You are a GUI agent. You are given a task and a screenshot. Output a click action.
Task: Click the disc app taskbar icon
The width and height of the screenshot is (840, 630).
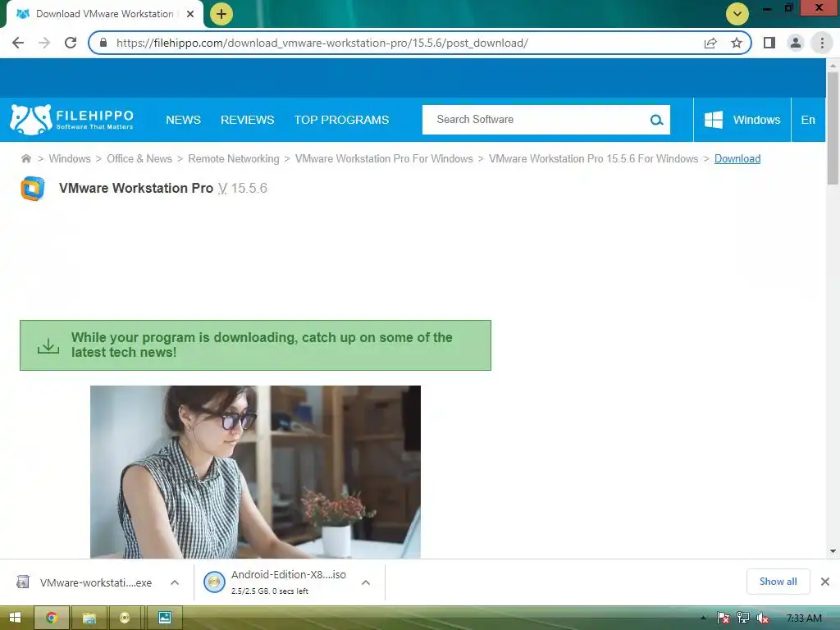(125, 618)
